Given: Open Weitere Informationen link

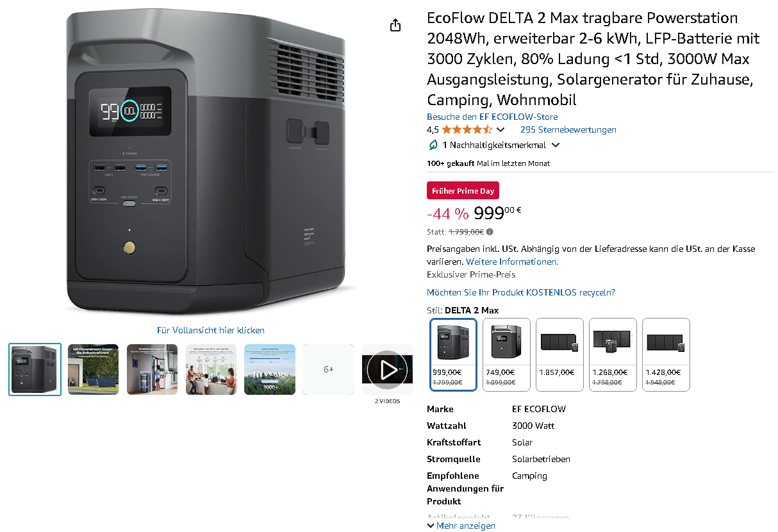Looking at the screenshot, I should (x=512, y=262).
